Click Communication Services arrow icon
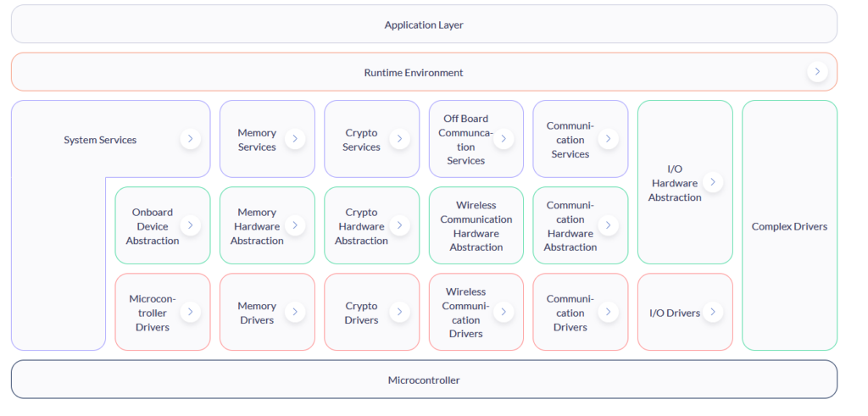The height and width of the screenshot is (416, 868). click(x=608, y=139)
